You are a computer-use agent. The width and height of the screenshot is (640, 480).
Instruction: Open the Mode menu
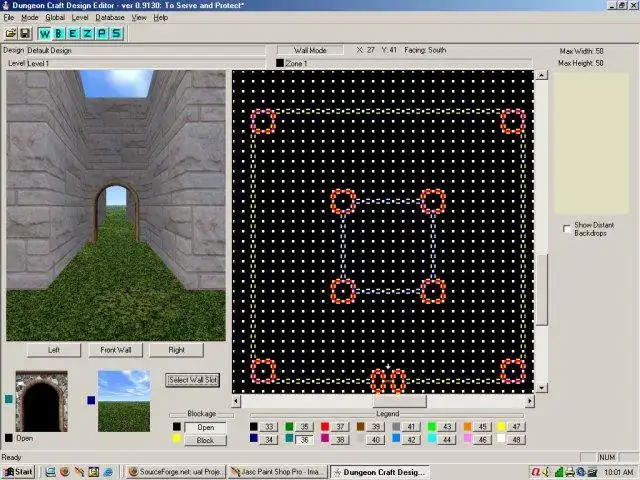coord(30,18)
